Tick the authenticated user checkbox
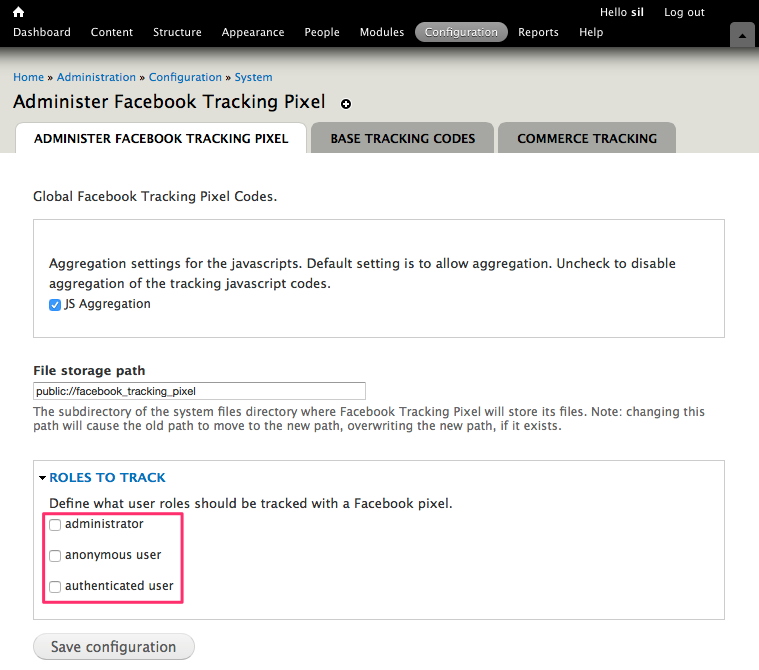 tap(55, 587)
